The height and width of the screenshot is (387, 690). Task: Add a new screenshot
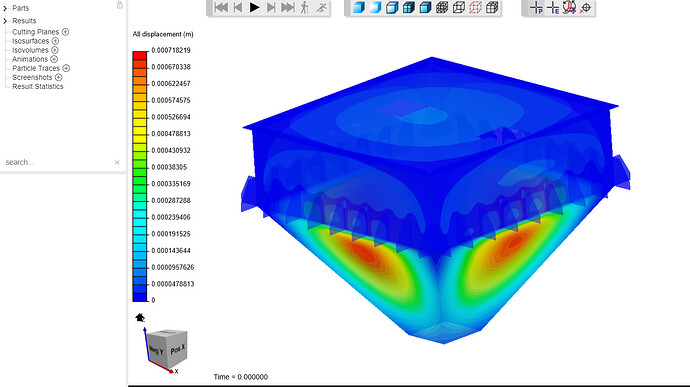pos(59,77)
